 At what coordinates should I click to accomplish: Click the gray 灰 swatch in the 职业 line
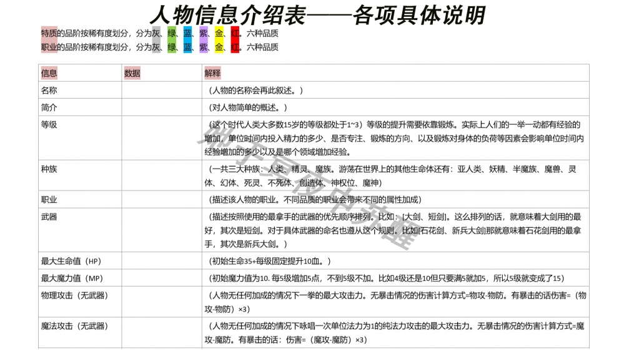tap(156, 47)
